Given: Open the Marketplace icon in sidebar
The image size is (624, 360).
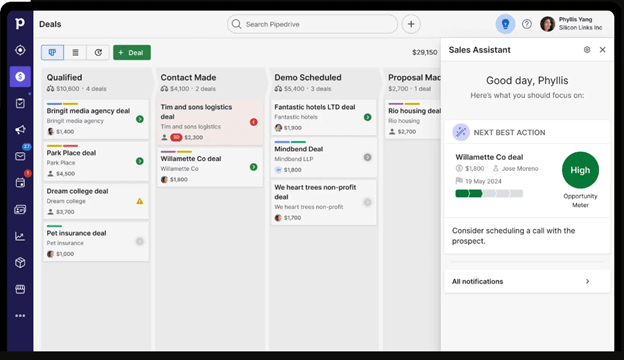Looking at the screenshot, I should click(x=20, y=289).
